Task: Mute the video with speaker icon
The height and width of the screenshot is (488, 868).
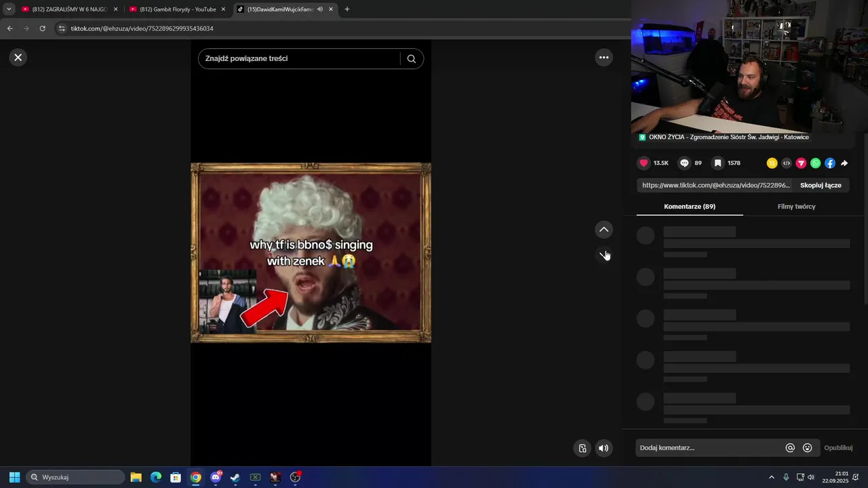Action: 604,448
